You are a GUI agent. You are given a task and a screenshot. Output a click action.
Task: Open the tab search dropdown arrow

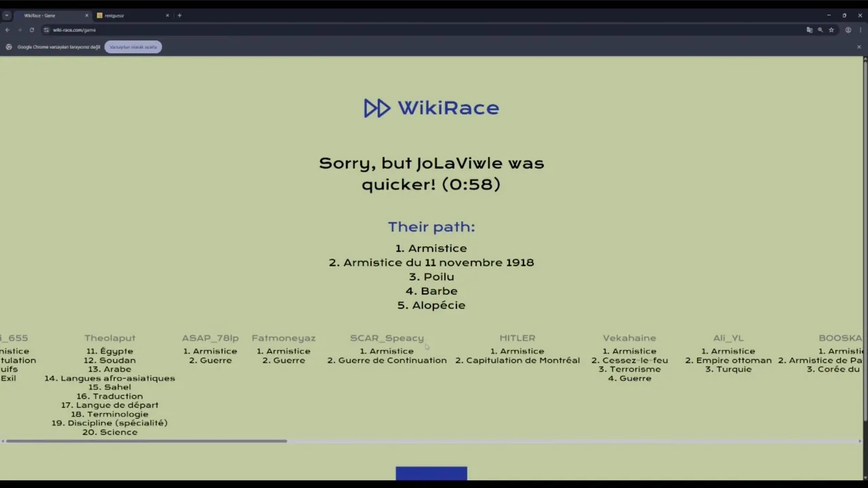pyautogui.click(x=6, y=15)
